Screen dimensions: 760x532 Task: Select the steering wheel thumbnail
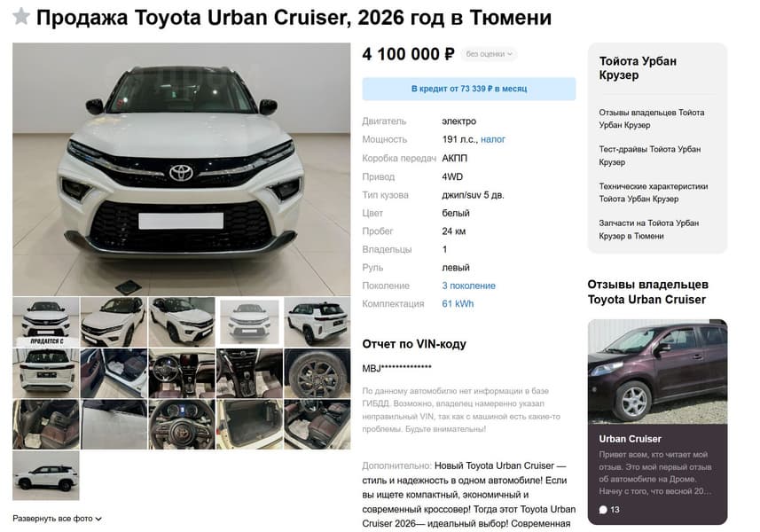[x=181, y=425]
